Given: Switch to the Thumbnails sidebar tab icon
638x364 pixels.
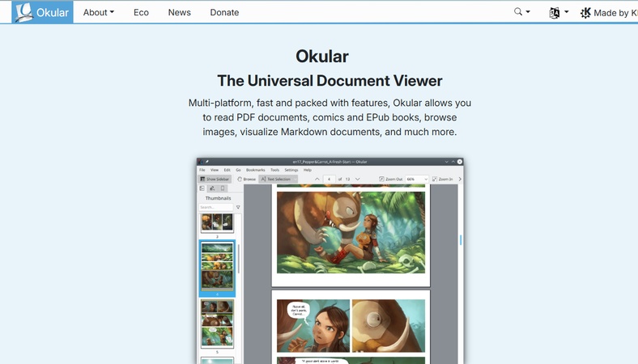Looking at the screenshot, I should point(202,188).
